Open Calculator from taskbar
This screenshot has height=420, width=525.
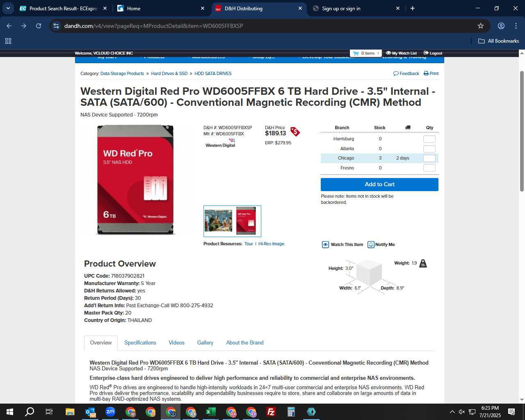pos(291,412)
